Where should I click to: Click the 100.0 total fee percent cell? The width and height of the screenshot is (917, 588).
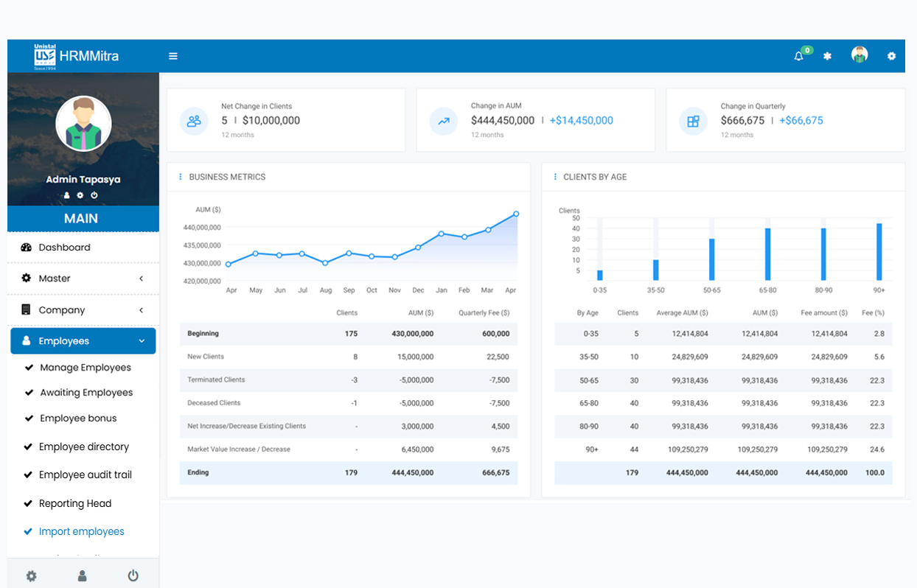point(875,472)
